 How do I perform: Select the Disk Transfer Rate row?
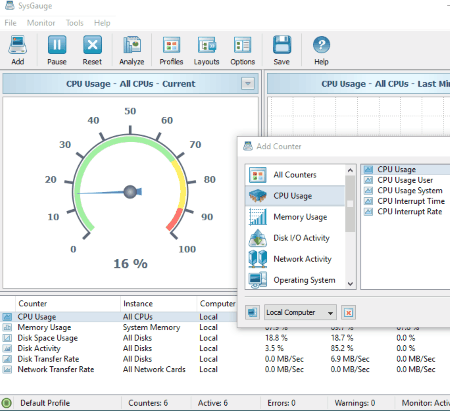[225, 359]
